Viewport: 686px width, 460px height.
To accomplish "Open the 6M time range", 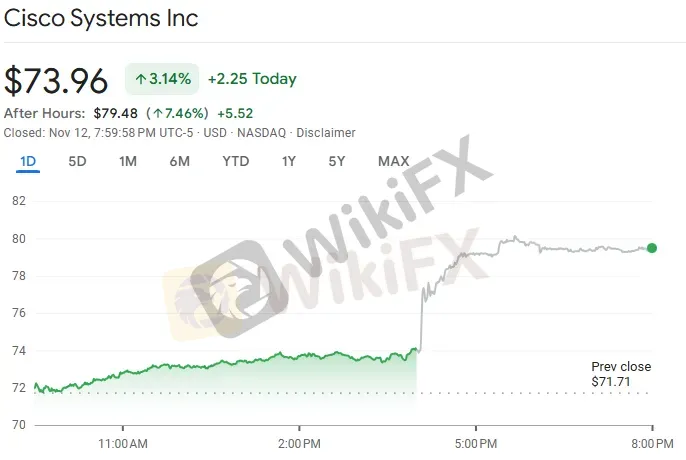I will point(180,161).
